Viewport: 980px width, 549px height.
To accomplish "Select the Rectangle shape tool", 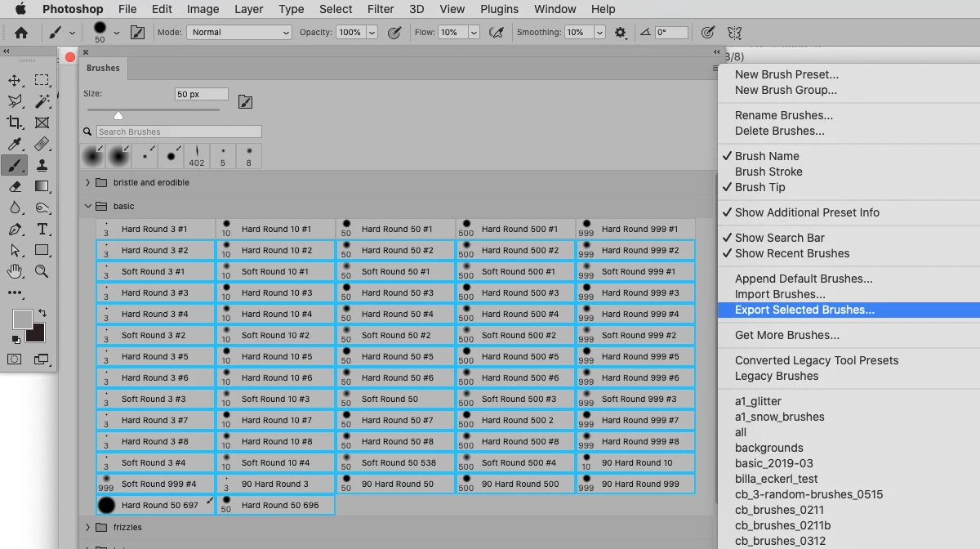I will (x=42, y=251).
